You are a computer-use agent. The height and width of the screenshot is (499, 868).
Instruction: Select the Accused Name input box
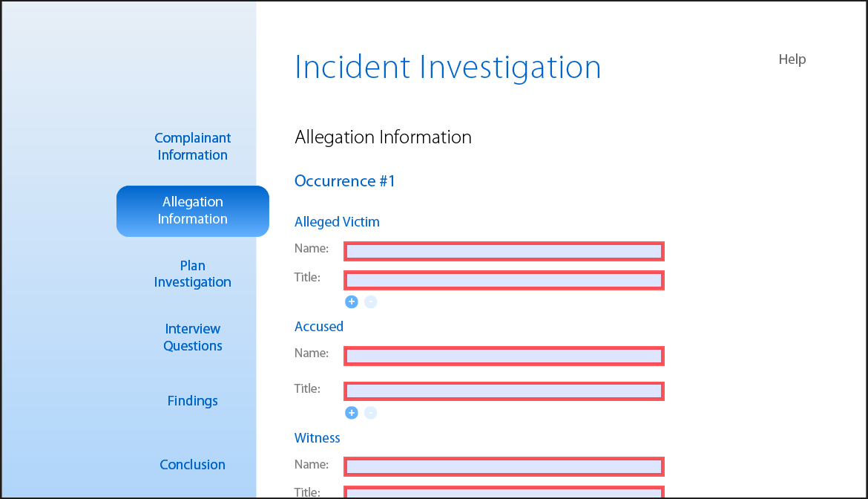tap(504, 356)
